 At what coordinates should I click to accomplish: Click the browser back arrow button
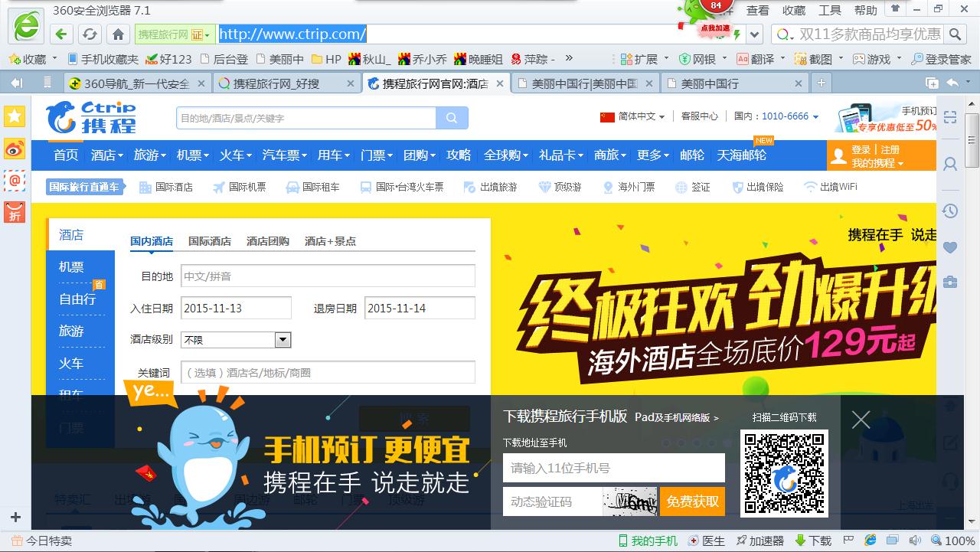(62, 34)
